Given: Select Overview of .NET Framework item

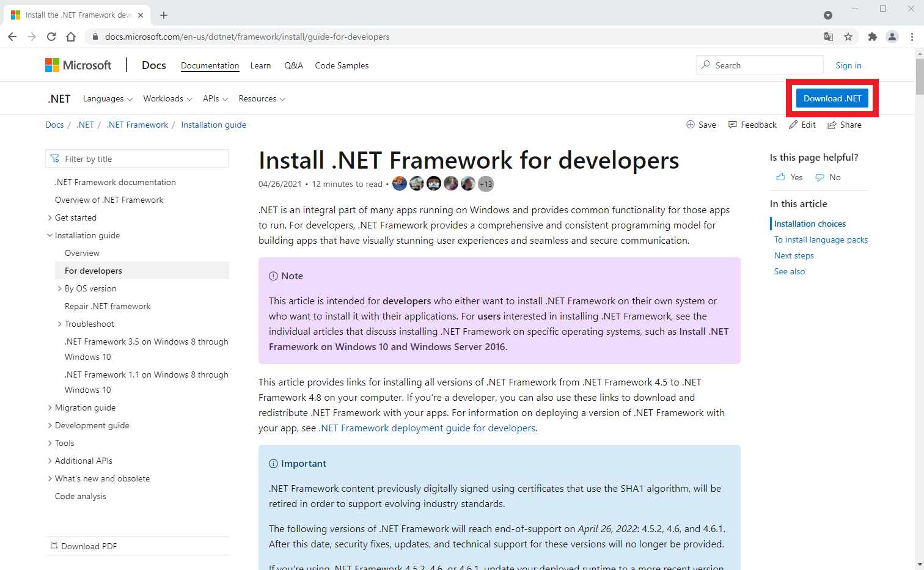Looking at the screenshot, I should click(x=109, y=200).
